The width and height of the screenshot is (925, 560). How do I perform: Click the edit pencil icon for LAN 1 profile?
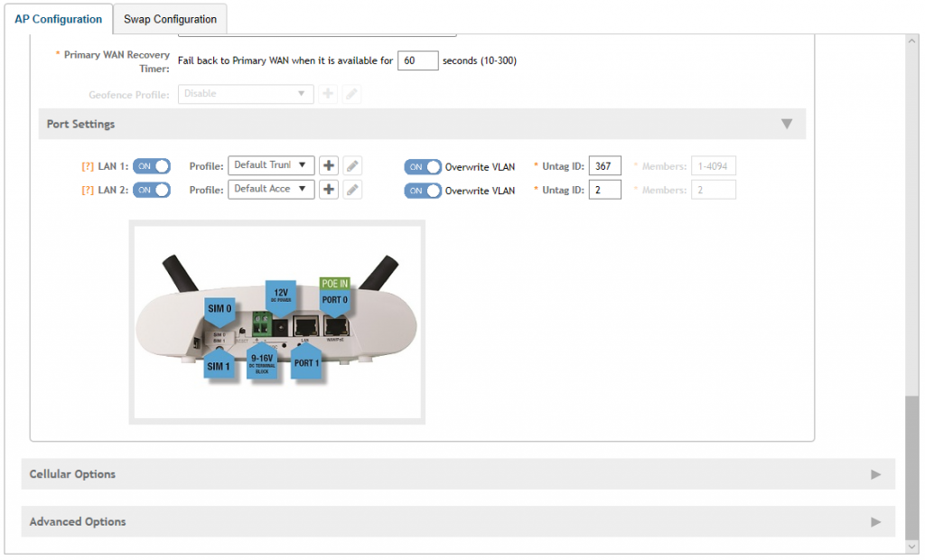click(x=353, y=165)
